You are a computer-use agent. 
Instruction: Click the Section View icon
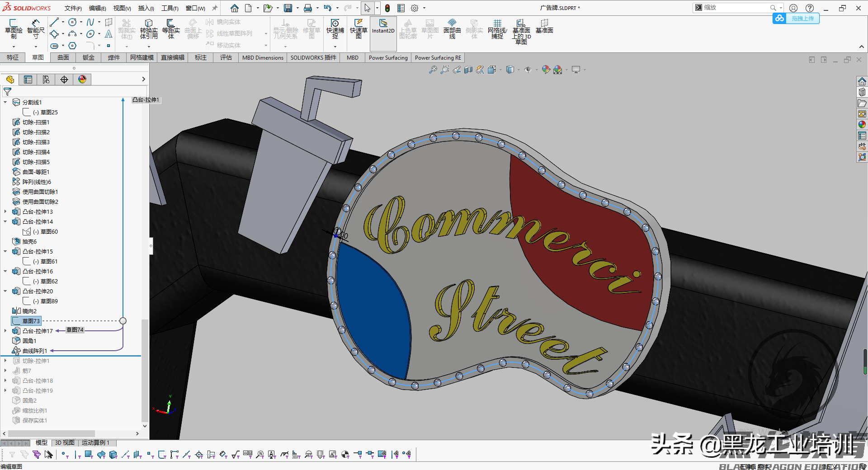click(468, 70)
